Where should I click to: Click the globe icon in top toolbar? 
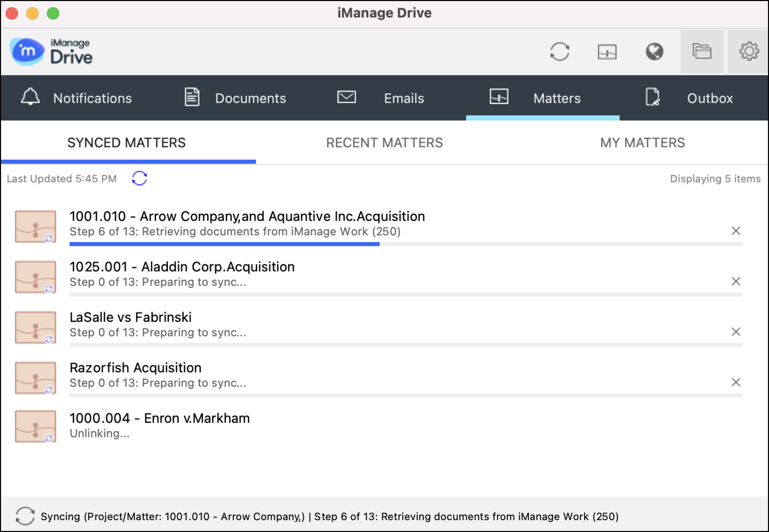[654, 52]
